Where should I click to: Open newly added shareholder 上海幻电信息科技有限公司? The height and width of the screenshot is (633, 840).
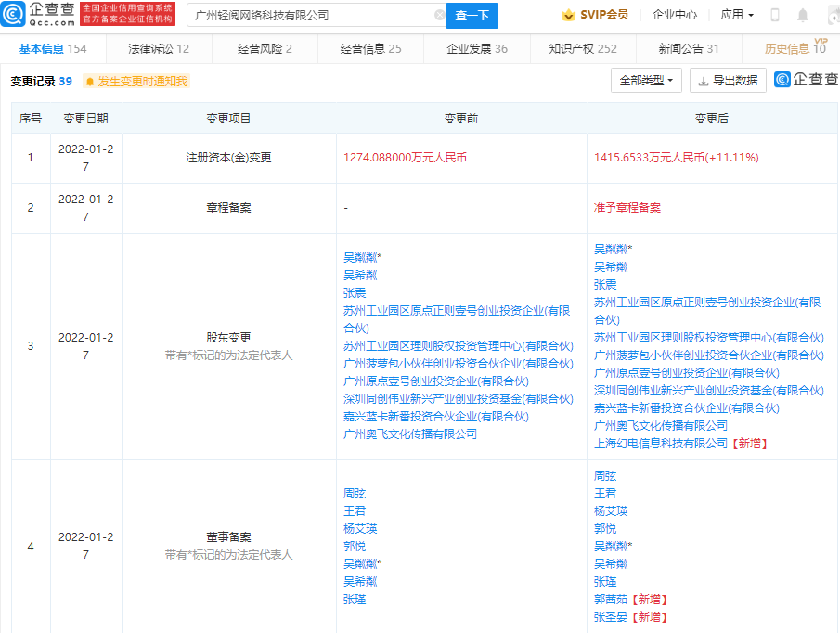click(x=661, y=443)
